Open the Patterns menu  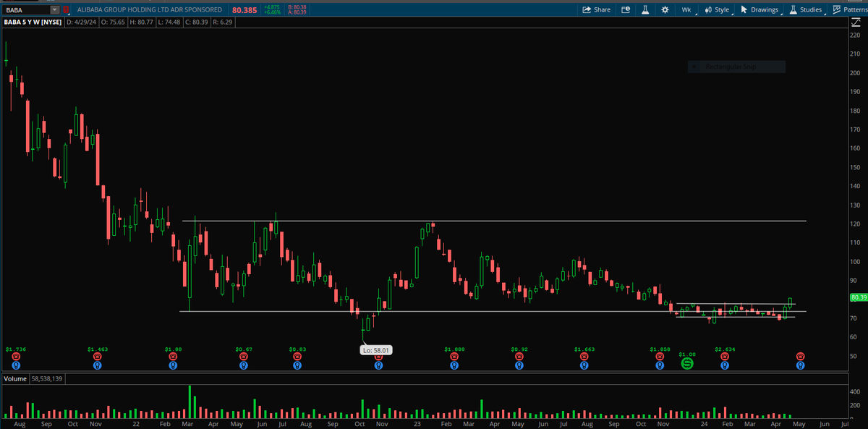click(849, 10)
